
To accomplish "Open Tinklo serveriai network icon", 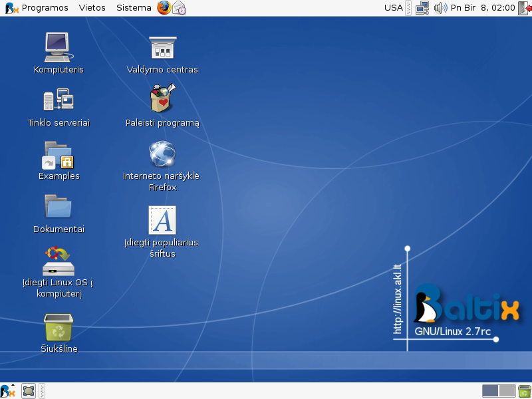I will (59, 100).
